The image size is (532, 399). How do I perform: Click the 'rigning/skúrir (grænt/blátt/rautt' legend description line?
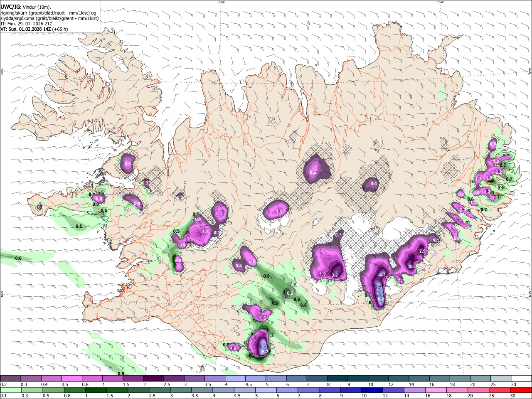click(x=48, y=12)
